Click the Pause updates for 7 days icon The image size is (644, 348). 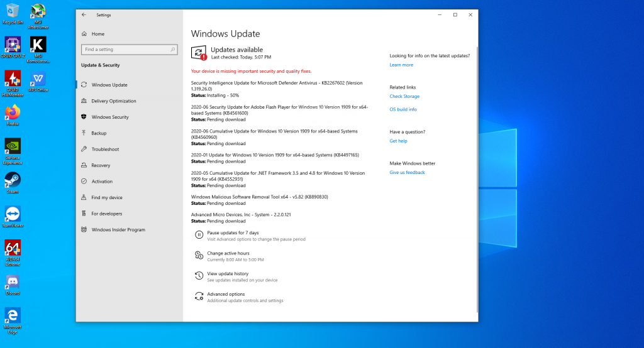199,234
